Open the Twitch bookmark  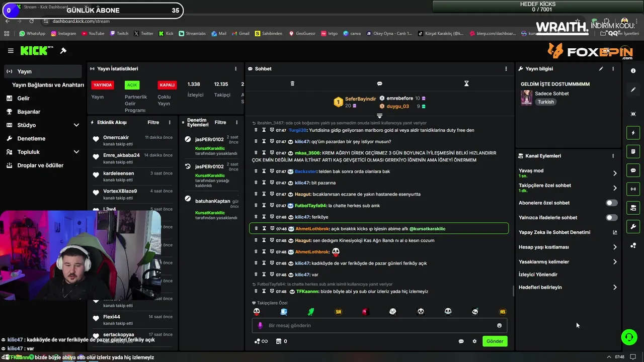pos(119,34)
